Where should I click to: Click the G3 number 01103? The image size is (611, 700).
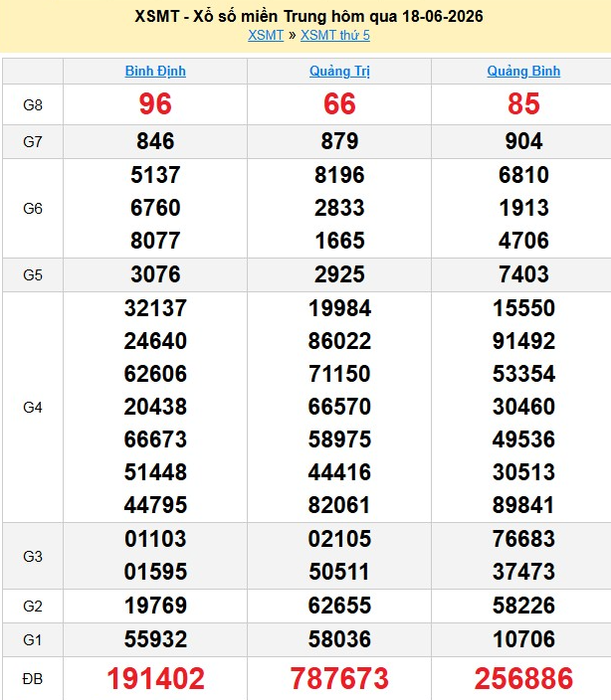155,539
